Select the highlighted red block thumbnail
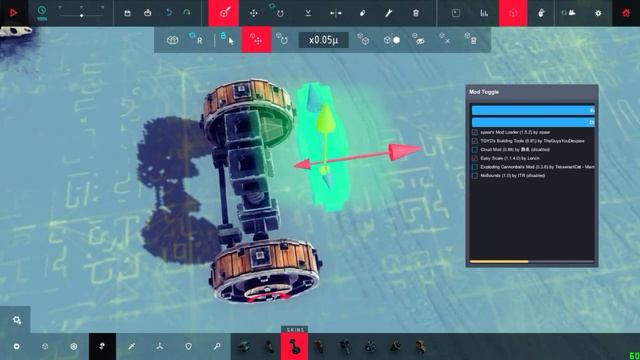Screen dimensions: 640x360 [294, 347]
